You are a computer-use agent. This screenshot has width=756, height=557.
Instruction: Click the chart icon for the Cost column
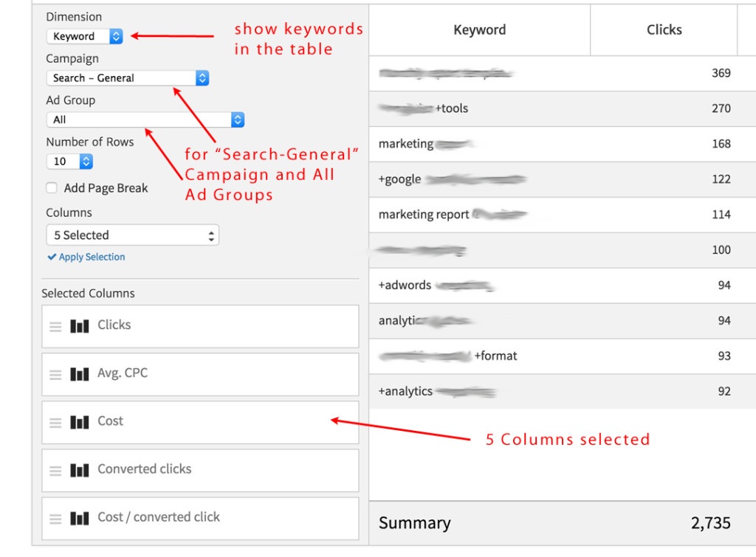(79, 422)
